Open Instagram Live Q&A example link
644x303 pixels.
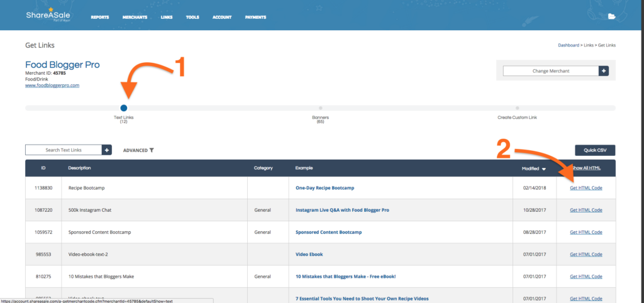342,210
